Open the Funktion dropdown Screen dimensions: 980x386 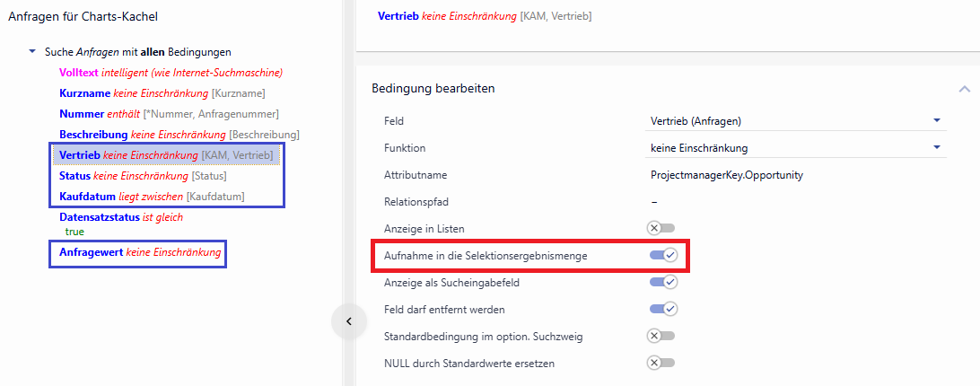936,147
